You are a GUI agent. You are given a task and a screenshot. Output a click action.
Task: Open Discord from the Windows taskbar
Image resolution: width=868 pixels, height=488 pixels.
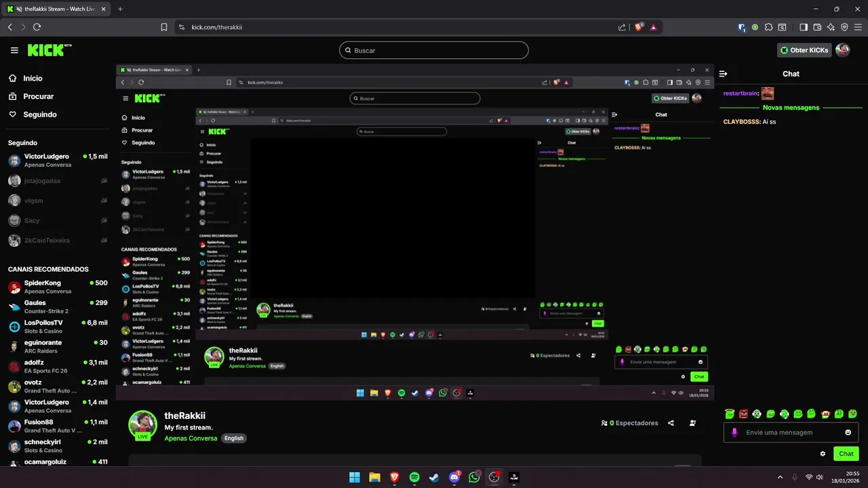454,477
